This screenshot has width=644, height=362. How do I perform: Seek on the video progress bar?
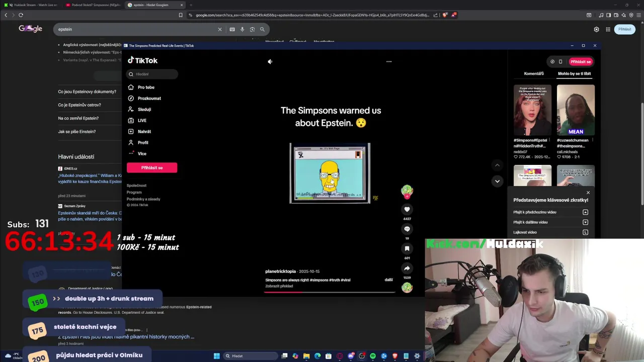tap(330, 292)
